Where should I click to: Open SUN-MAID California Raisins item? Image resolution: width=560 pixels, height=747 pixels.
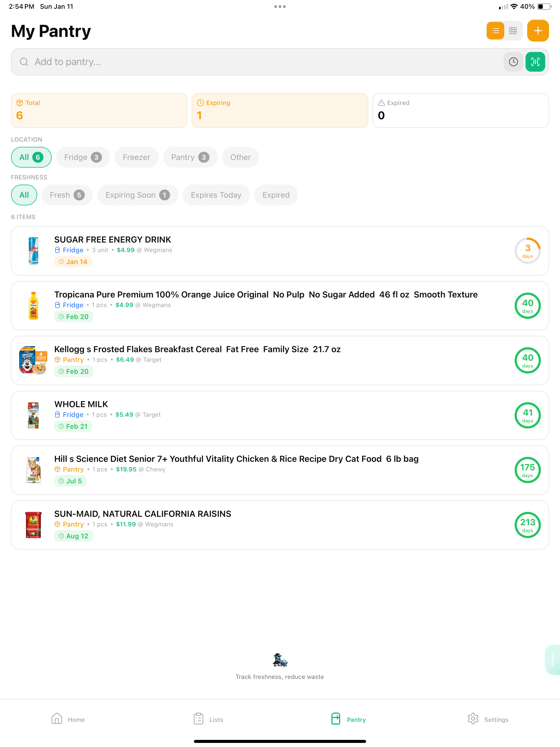point(280,525)
